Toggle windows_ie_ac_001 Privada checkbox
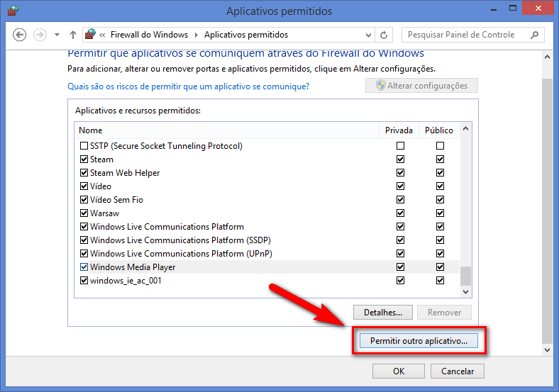 click(400, 281)
